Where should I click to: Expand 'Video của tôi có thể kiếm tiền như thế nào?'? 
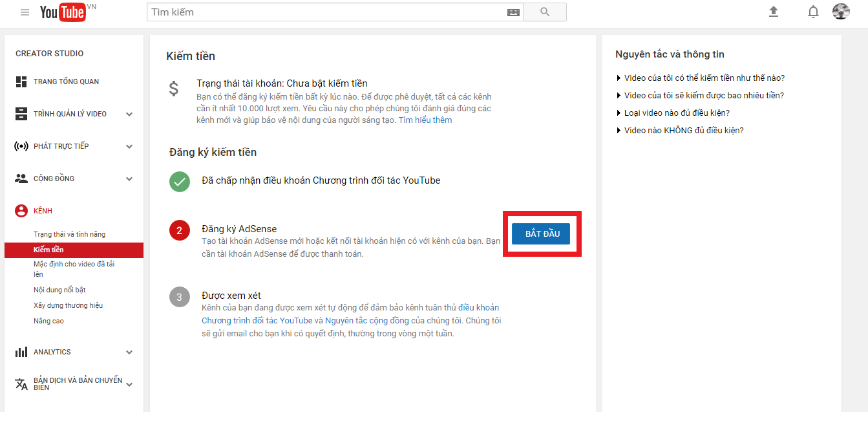(701, 78)
